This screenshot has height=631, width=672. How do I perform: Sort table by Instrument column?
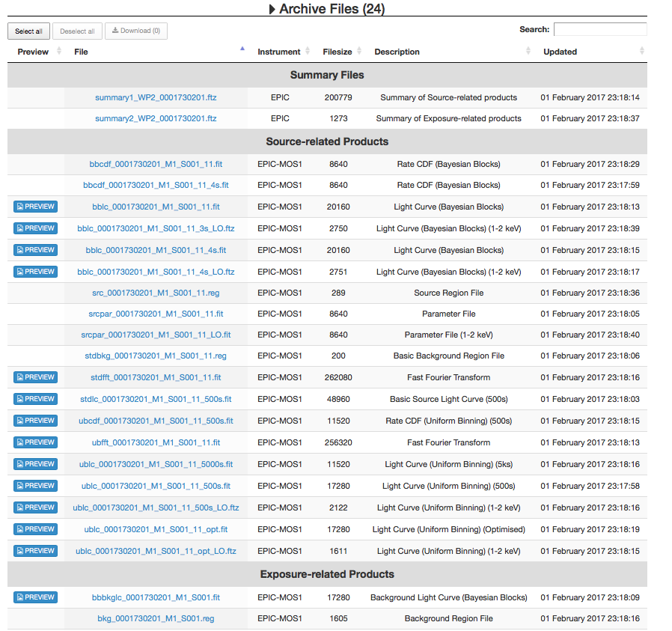tap(278, 52)
